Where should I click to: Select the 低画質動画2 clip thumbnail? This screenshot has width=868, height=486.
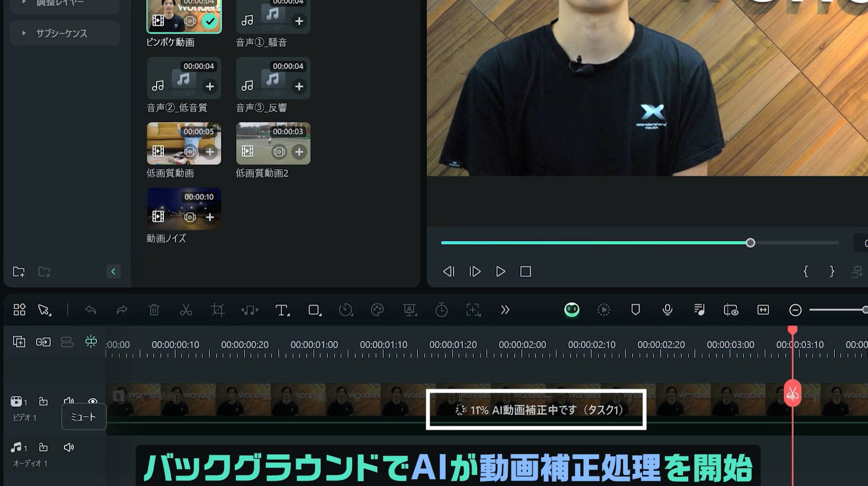pyautogui.click(x=273, y=143)
